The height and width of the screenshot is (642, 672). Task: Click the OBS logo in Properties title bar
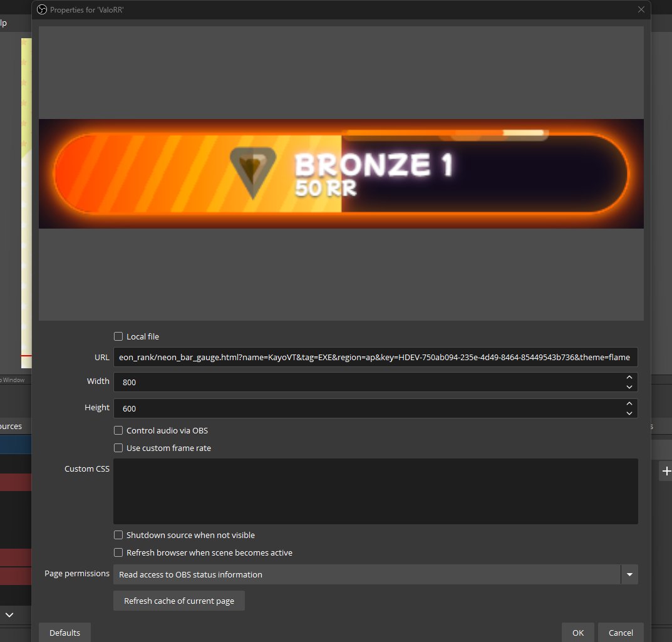click(42, 9)
